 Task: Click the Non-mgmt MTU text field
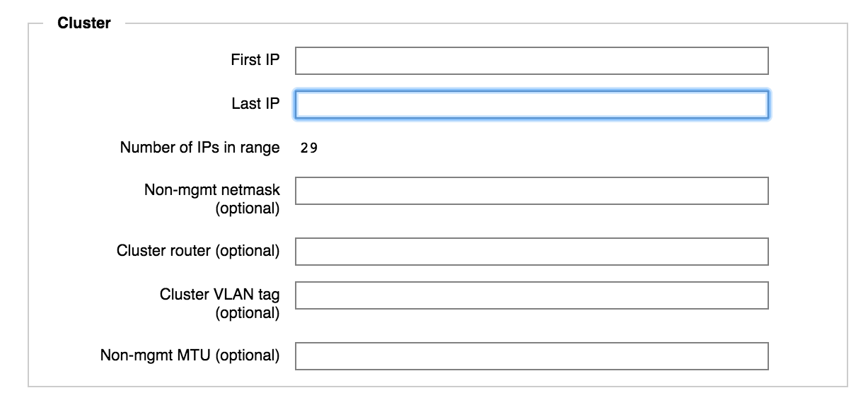531,356
